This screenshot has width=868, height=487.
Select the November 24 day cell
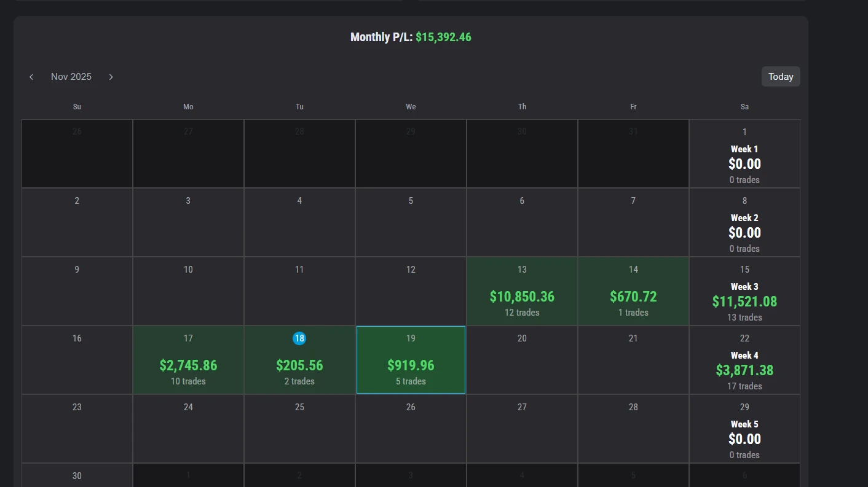click(188, 429)
